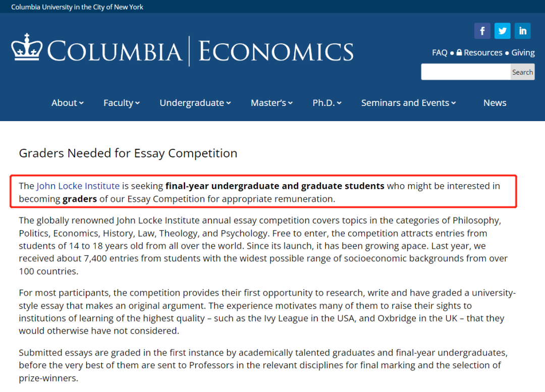
Task: Open the Giving link
Action: pyautogui.click(x=523, y=52)
